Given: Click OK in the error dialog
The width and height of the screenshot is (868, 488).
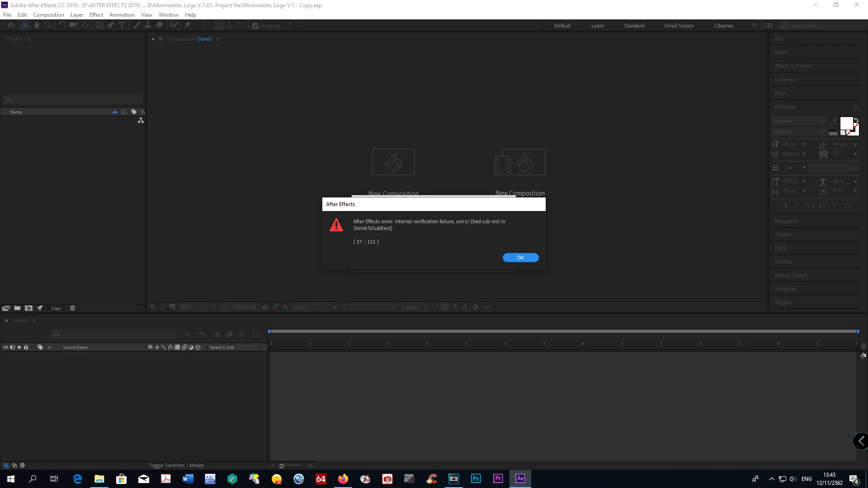Looking at the screenshot, I should (x=520, y=258).
